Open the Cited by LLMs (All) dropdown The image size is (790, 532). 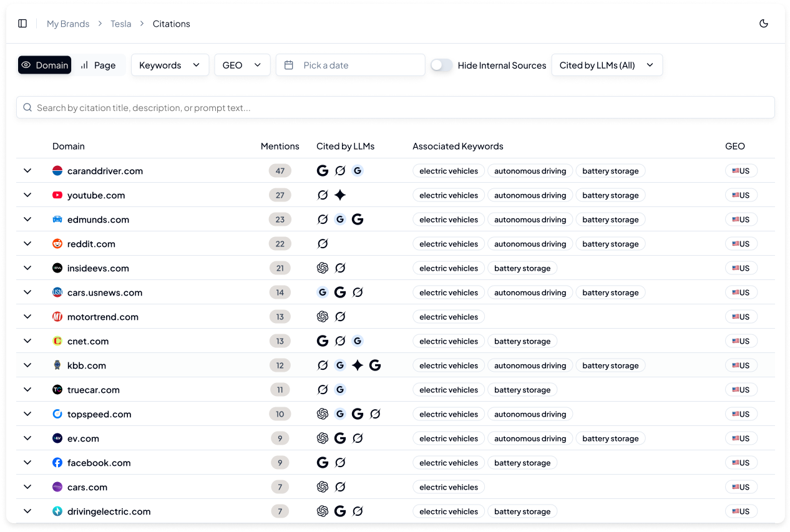607,65
